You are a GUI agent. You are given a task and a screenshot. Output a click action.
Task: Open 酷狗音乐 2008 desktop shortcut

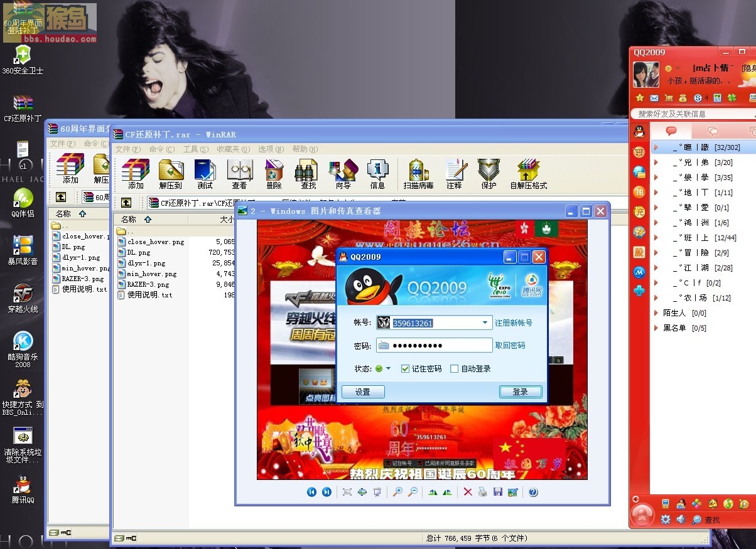pos(23,349)
